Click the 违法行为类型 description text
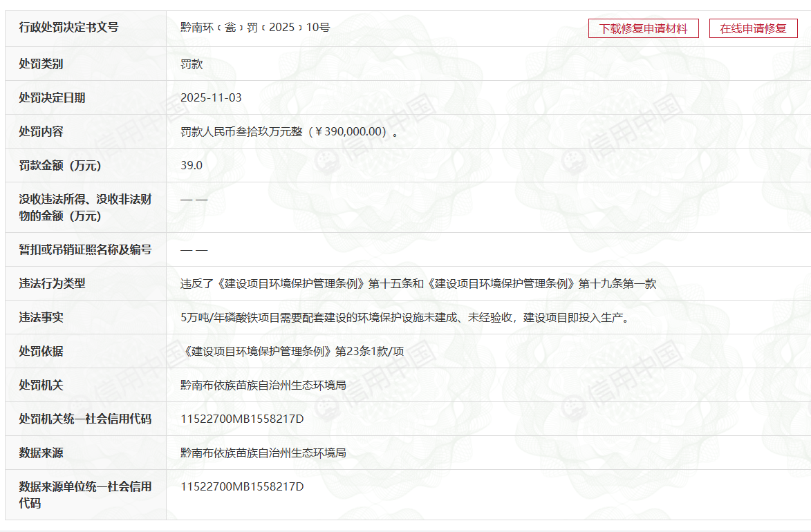This screenshot has height=532, width=811. point(418,284)
